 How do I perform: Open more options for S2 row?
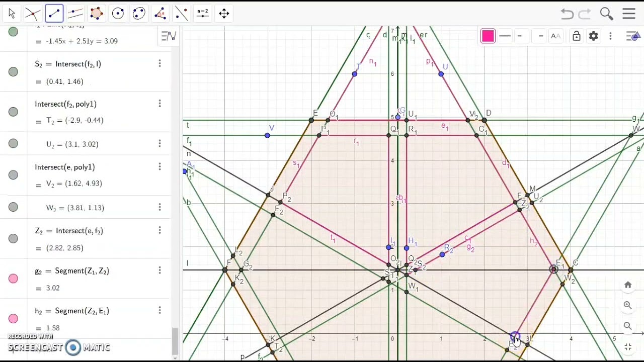coord(159,63)
